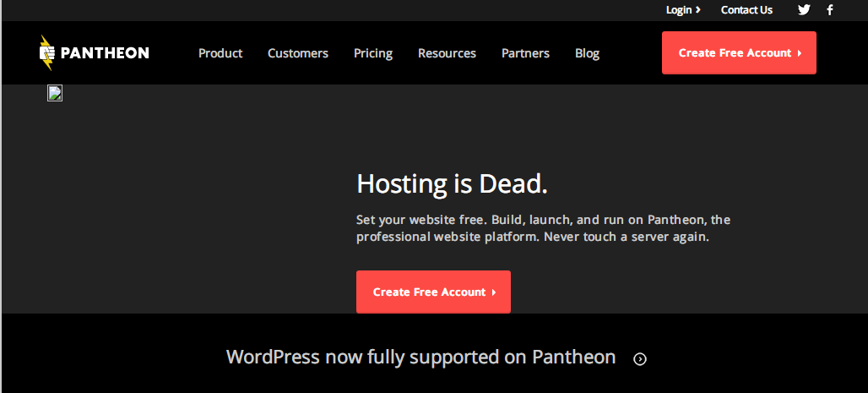868x393 pixels.
Task: Click the Pantheon lightning fist logo
Action: 47,52
